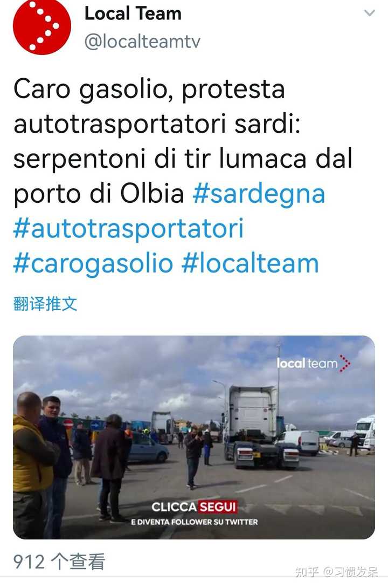Open the #carogasolio hashtag
The height and width of the screenshot is (588, 388).
(x=93, y=263)
